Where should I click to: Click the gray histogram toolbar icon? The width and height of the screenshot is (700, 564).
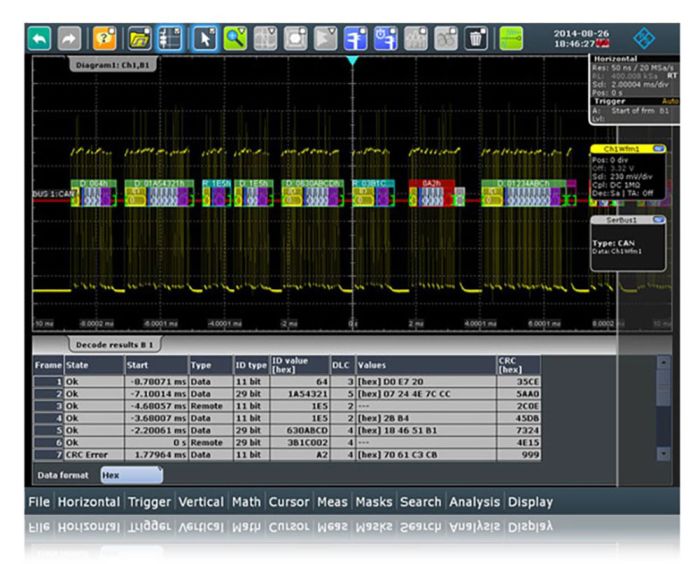click(416, 38)
